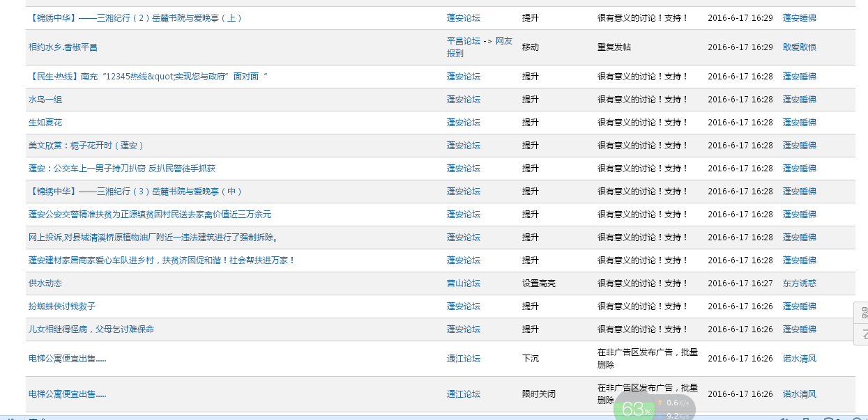
Task: Open the 扮蜘蛛侠讨钱救子 thread
Action: coord(62,306)
